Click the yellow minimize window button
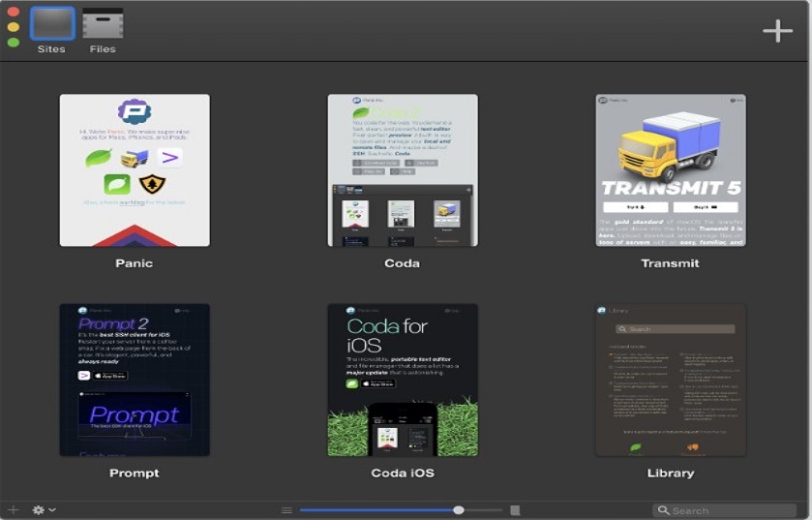This screenshot has width=812, height=520. (14, 26)
